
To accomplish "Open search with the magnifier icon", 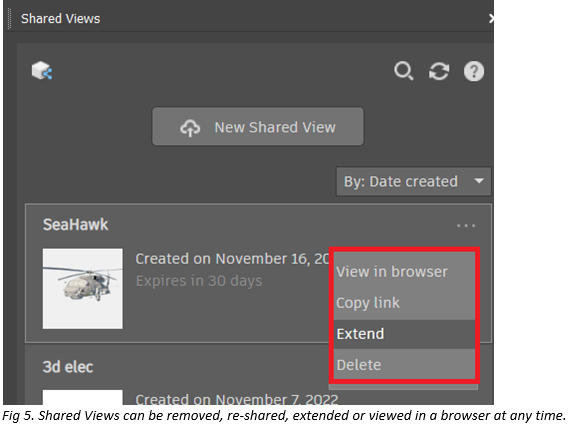I will pos(404,71).
